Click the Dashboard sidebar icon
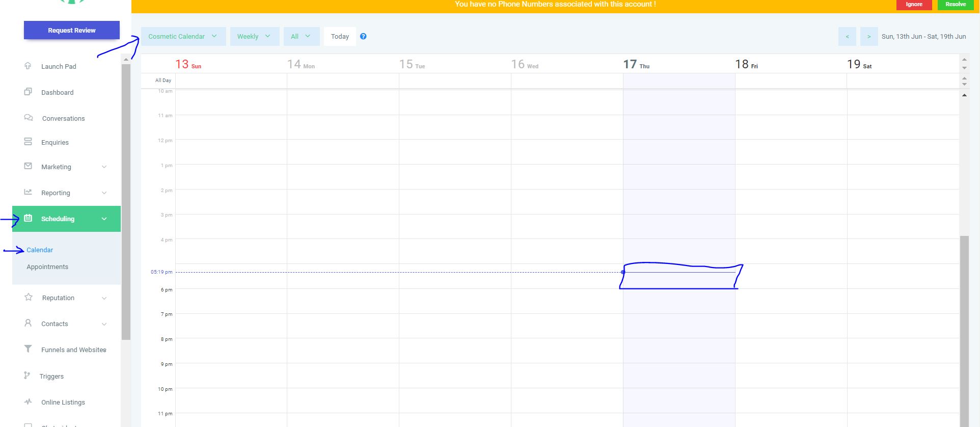This screenshot has height=427, width=980. pos(28,92)
